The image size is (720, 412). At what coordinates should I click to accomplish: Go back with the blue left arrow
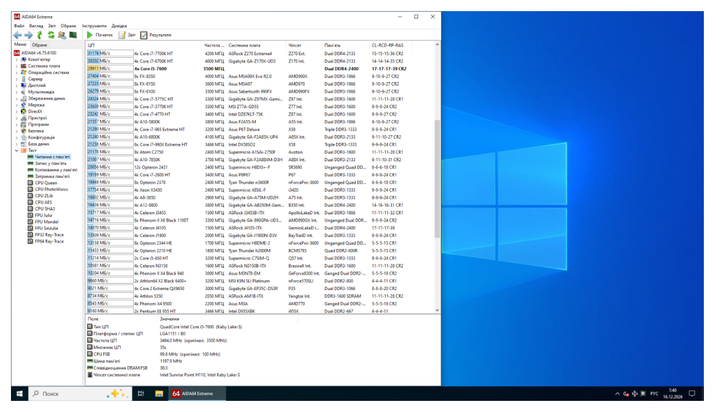click(x=17, y=35)
